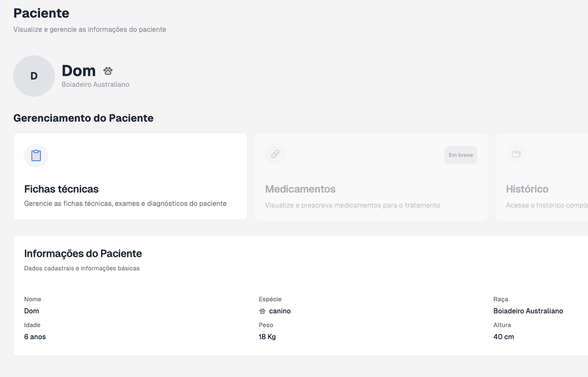Click the Nome field value Dom
This screenshot has height=377, width=588.
(31, 311)
